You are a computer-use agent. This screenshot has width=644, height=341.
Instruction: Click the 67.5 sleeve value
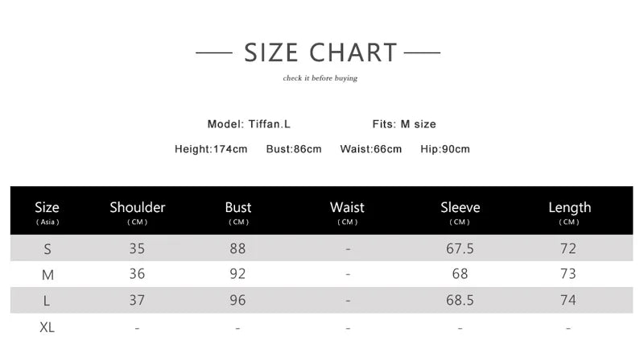pos(460,249)
